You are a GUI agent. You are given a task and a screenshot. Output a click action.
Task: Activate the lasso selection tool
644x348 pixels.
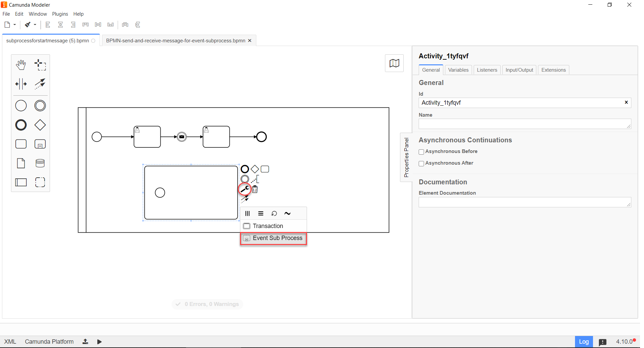pyautogui.click(x=40, y=65)
